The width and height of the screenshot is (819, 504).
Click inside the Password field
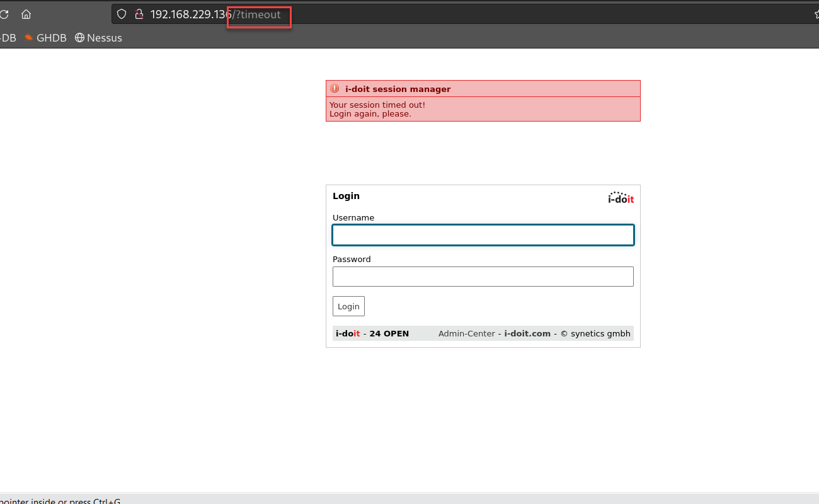coord(483,276)
